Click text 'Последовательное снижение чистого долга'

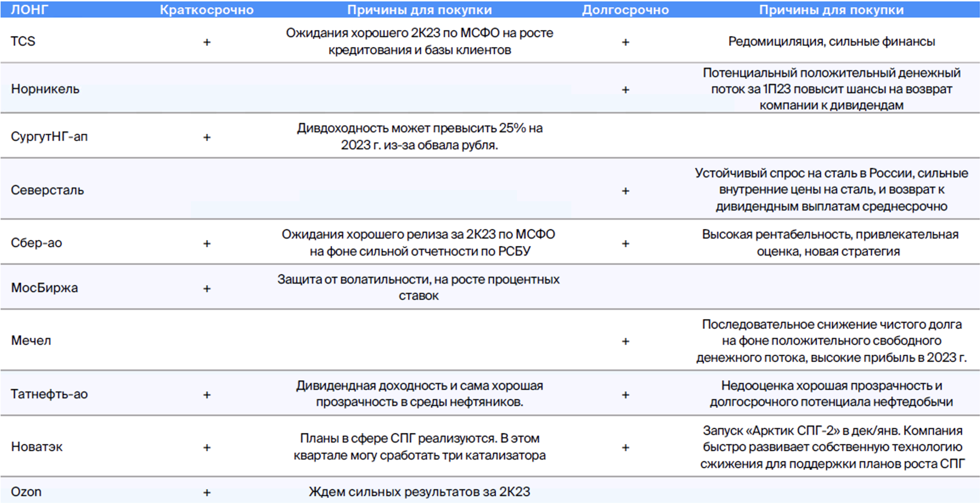coord(831,324)
